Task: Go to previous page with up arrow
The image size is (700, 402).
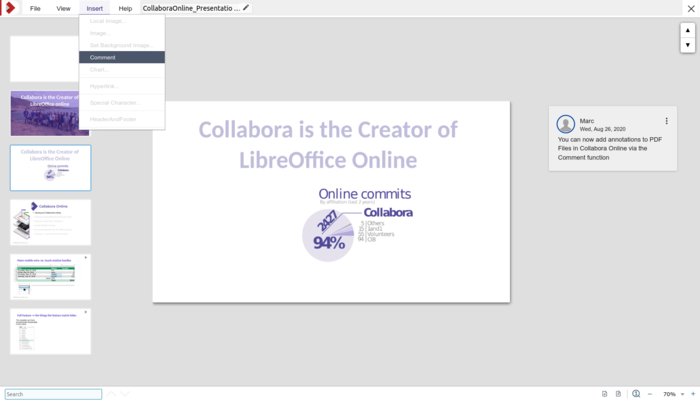Action: (x=688, y=30)
